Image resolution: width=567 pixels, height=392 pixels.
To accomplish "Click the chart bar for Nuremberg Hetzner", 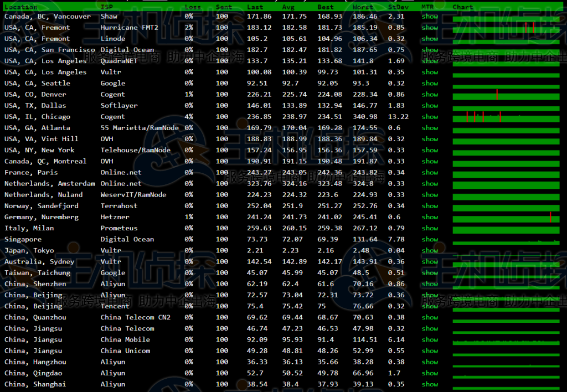I will click(506, 218).
